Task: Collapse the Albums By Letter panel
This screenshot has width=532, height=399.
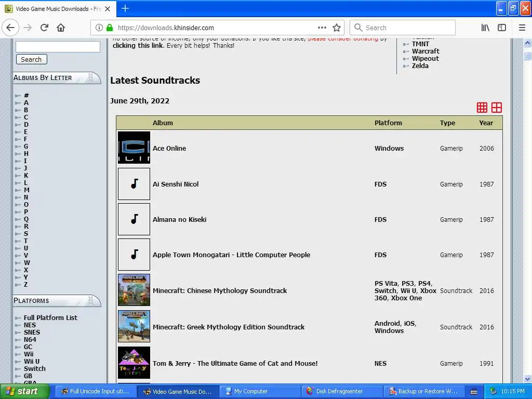Action: click(x=90, y=78)
